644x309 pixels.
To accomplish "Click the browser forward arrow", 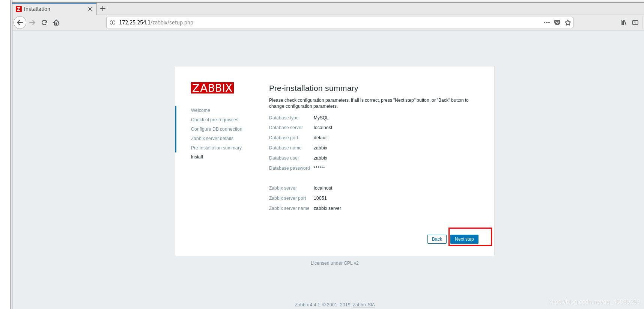I will pos(32,23).
